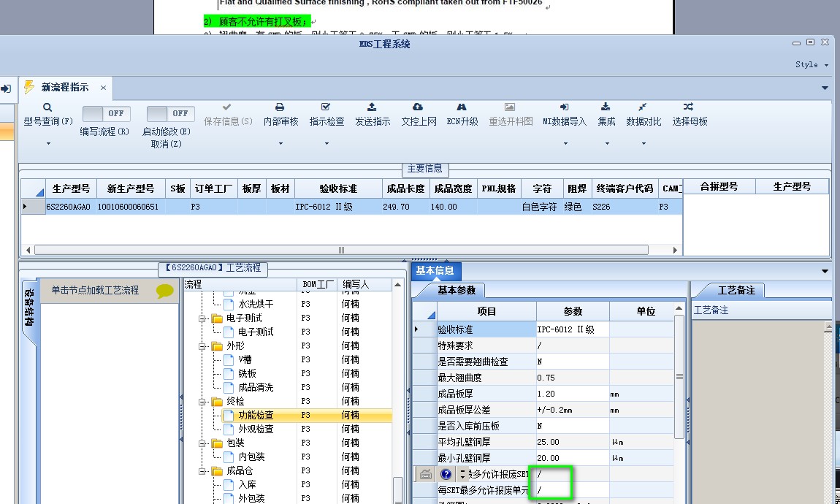Collapse the 电子测试 folder node

coord(203,318)
